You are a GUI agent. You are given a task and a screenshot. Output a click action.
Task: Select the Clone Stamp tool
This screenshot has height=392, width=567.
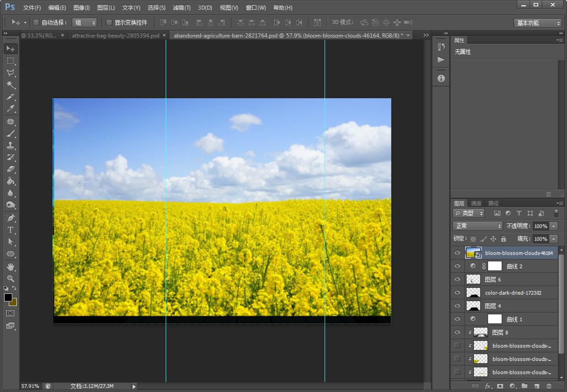coord(11,145)
